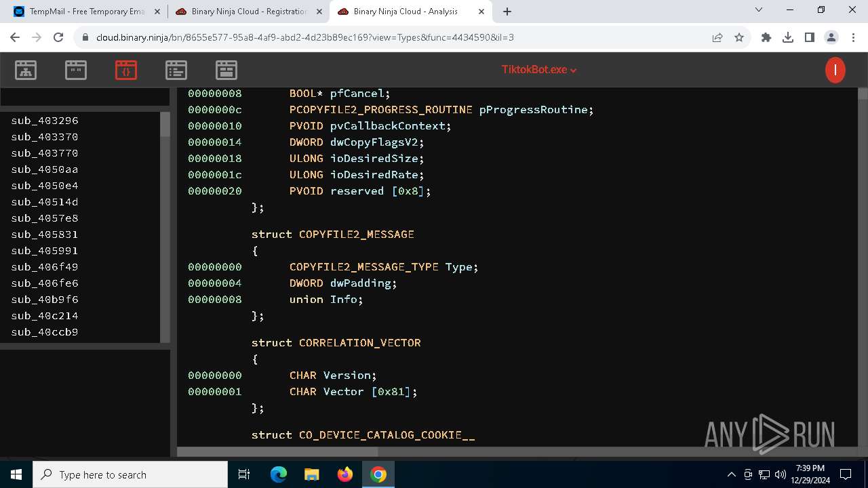Viewport: 868px width, 488px height.
Task: Open the TiktokBot.exe file dropdown
Action: [x=539, y=70]
